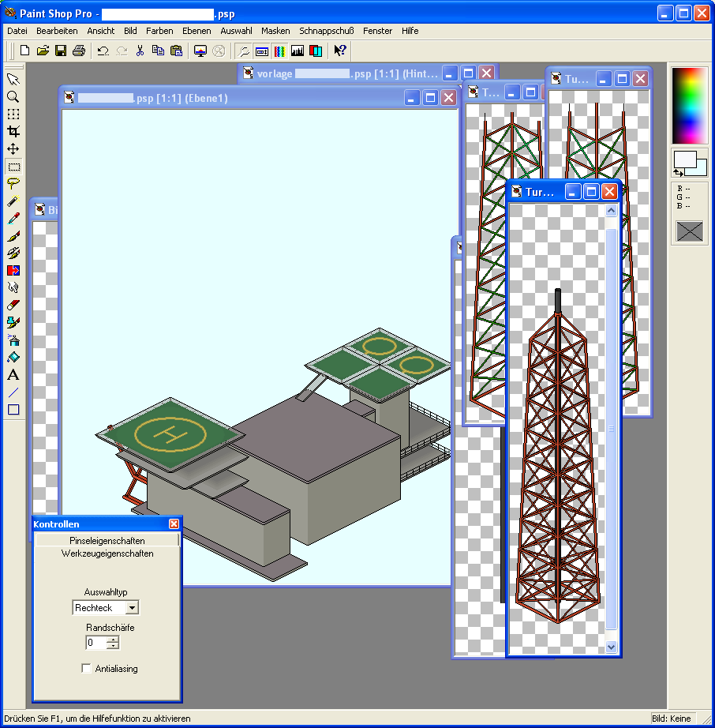Select the Crop tool
The height and width of the screenshot is (728, 715).
point(13,131)
